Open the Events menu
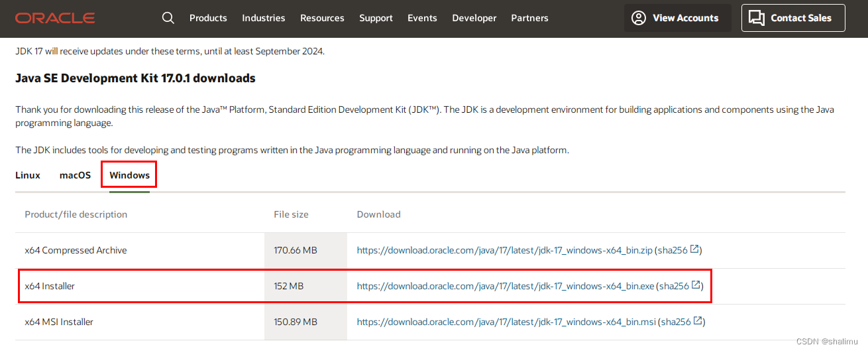 click(x=422, y=18)
